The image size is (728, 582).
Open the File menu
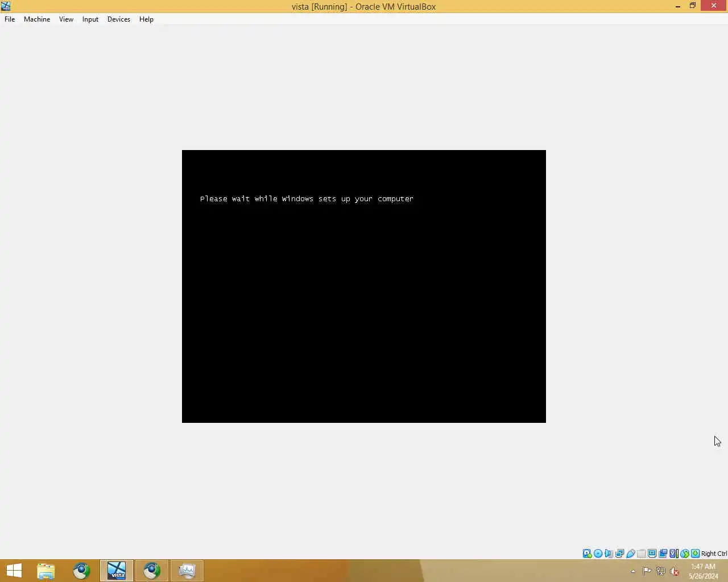tap(10, 19)
